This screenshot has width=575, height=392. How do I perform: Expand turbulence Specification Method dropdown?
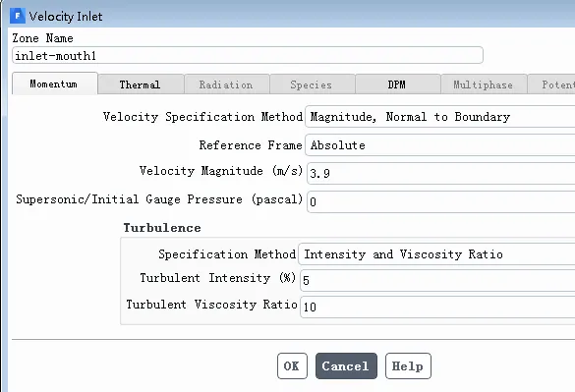[x=436, y=253]
